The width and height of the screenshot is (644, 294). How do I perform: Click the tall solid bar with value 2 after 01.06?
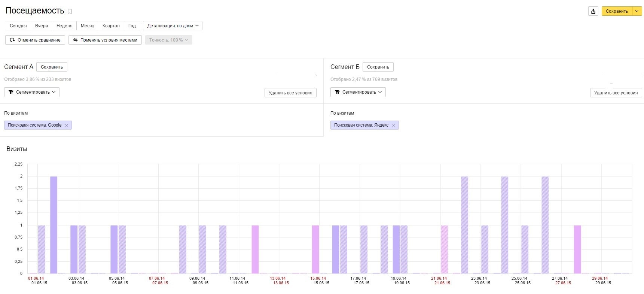(x=54, y=225)
